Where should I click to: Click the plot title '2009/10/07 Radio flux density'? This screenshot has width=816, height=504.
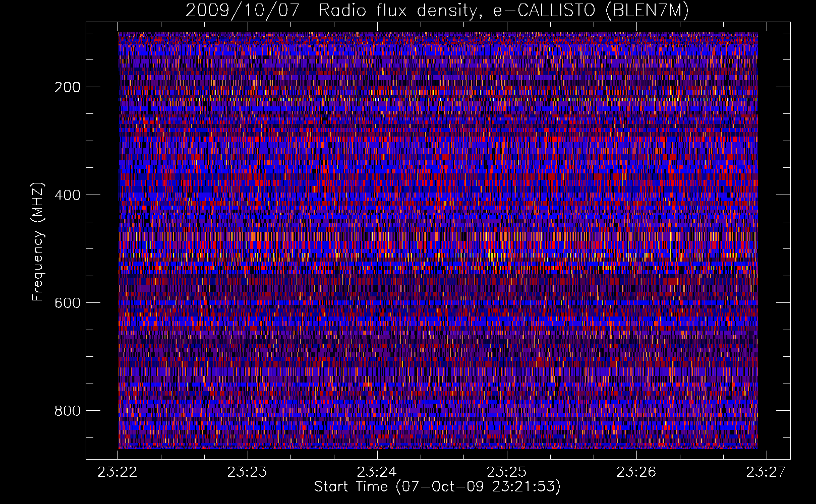[x=437, y=11]
